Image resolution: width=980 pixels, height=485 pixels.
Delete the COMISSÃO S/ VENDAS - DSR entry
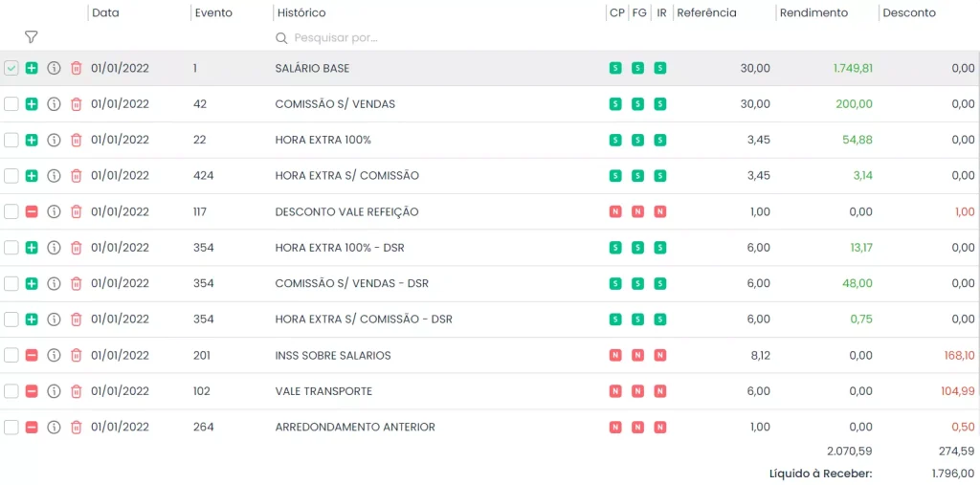[x=76, y=284]
